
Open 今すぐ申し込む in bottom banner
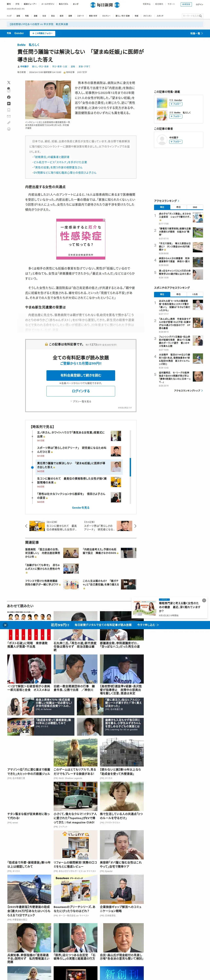[x=148, y=625]
